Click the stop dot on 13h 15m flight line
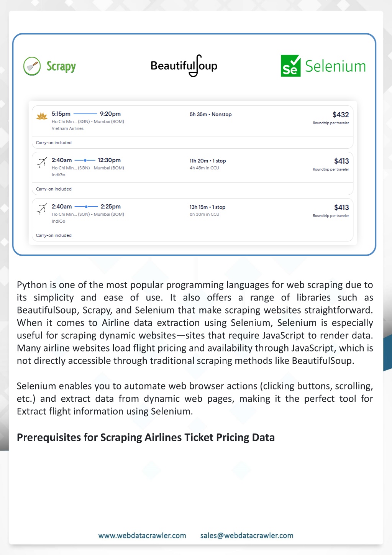Image resolution: width=392 pixels, height=555 pixels. pyautogui.click(x=86, y=207)
